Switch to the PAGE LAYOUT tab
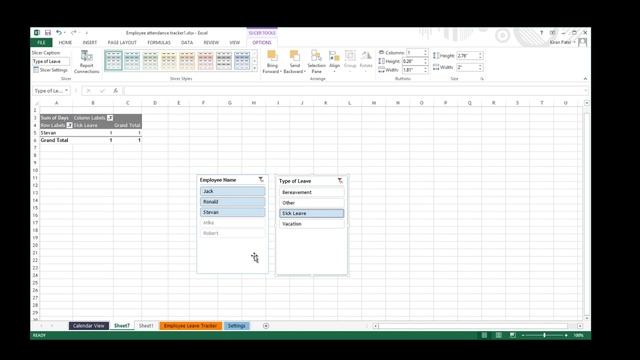640x360 pixels. tap(122, 42)
